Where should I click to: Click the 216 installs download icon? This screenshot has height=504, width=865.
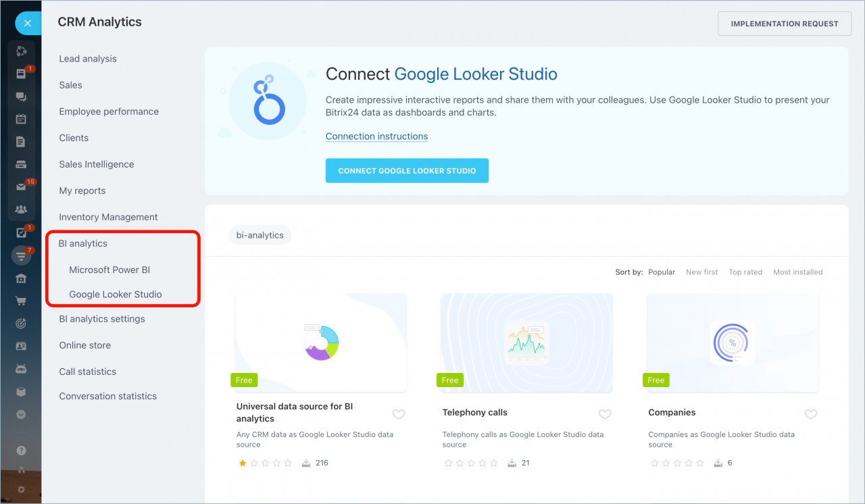pyautogui.click(x=306, y=463)
